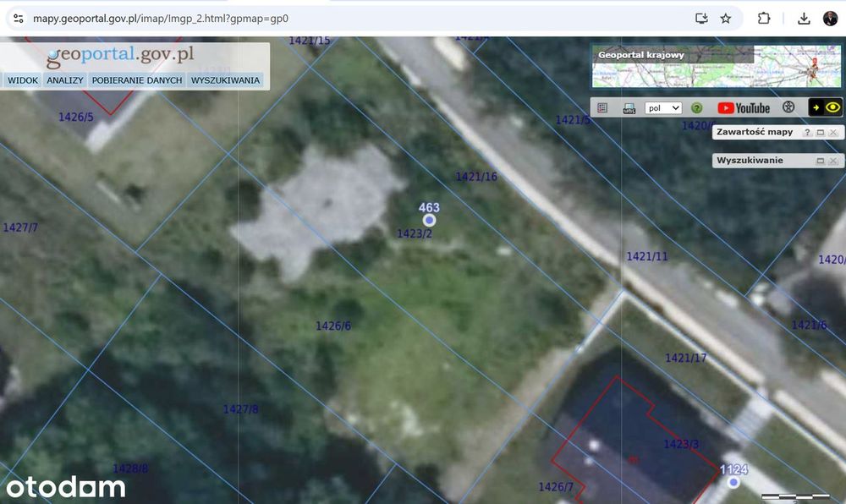Click the geoportal.gov.pl logo

(x=120, y=56)
